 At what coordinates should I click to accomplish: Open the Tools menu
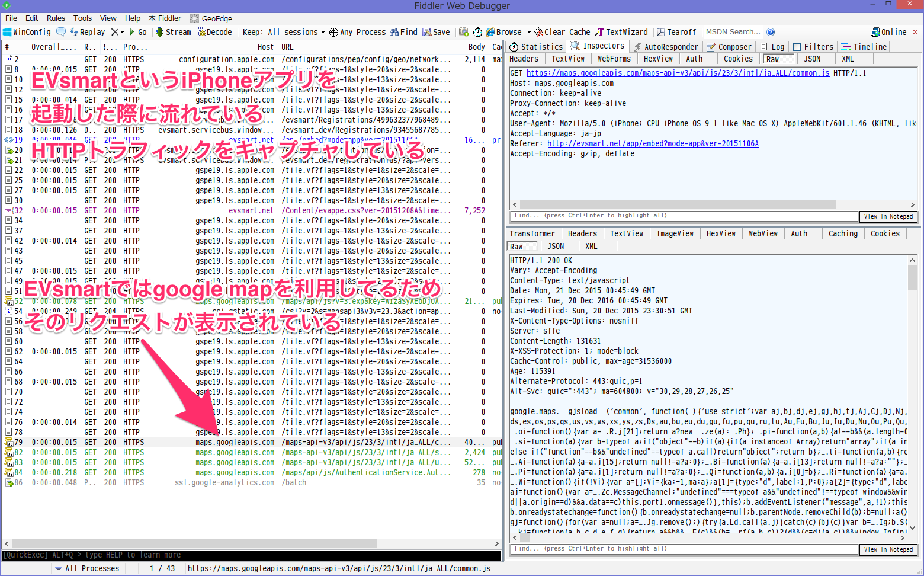[x=82, y=18]
